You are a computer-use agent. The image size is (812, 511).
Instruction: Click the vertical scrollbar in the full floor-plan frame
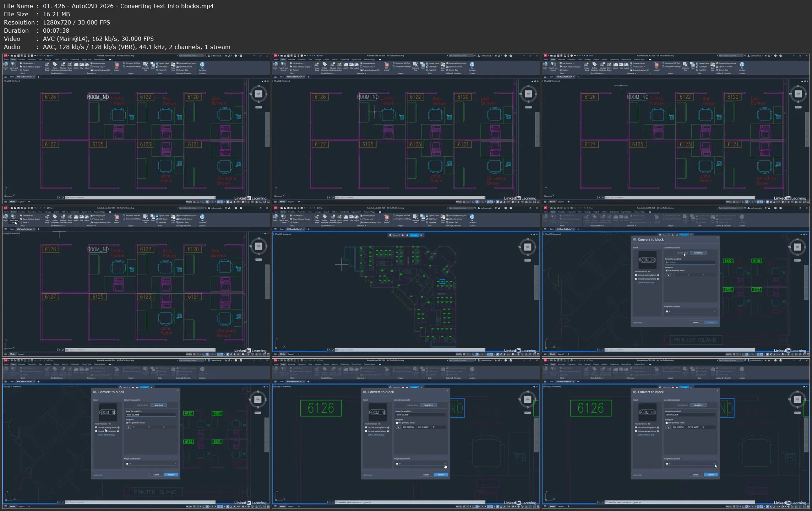536,282
